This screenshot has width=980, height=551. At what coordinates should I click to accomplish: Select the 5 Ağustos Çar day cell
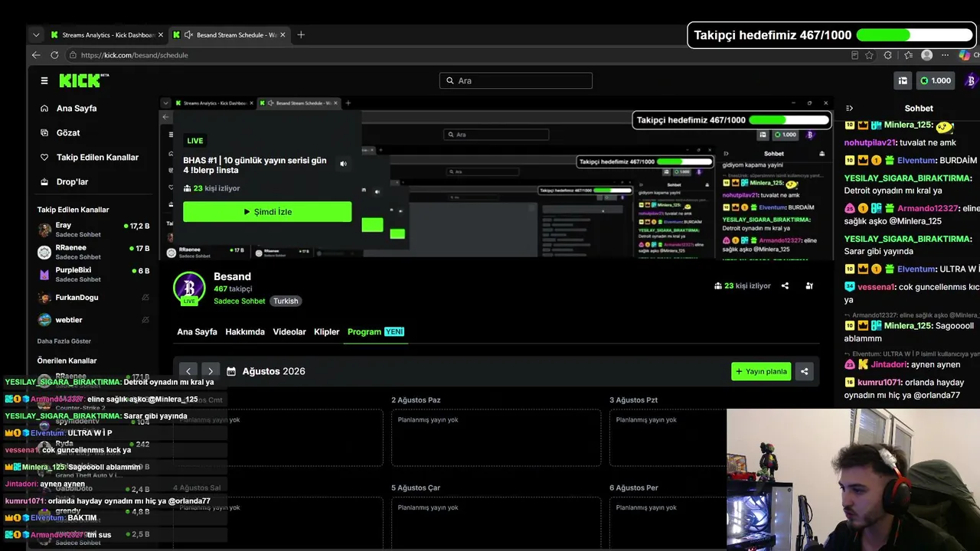(496, 523)
